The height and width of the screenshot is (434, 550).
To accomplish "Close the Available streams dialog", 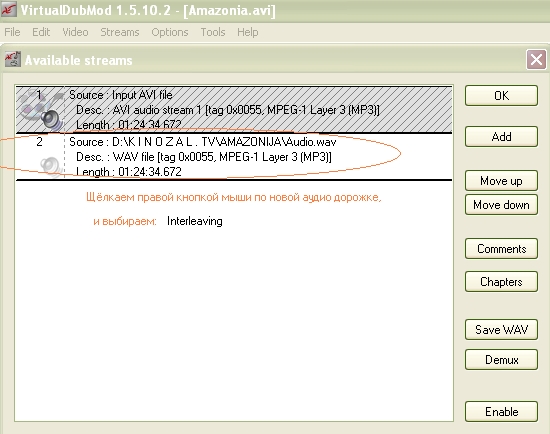I will (x=536, y=59).
